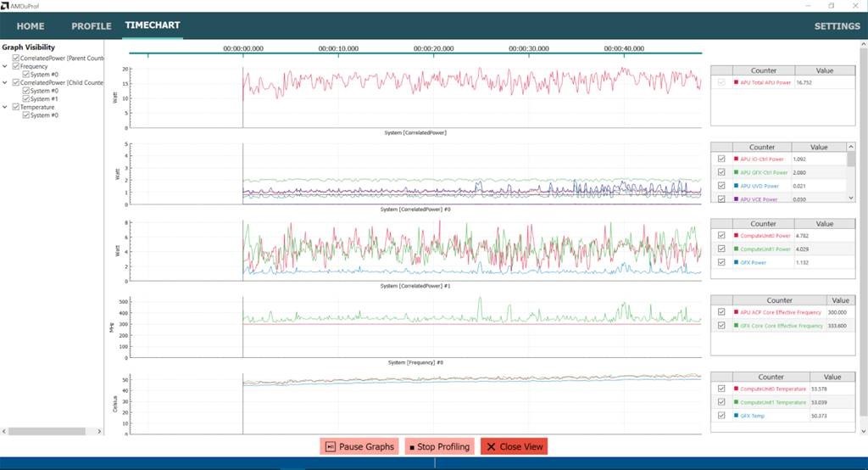Click the ComputeUnit0 Power red legend icon

tap(737, 236)
